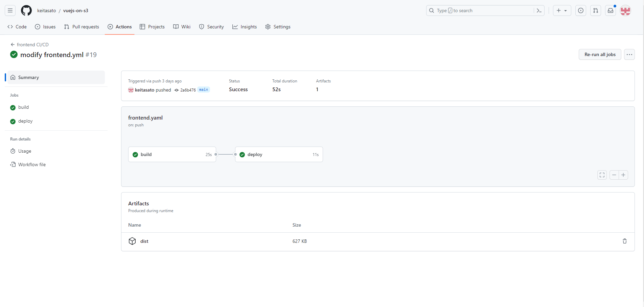Screen dimensions: 644x307
Task: Open the deploy job node in the graph
Action: (x=279, y=154)
